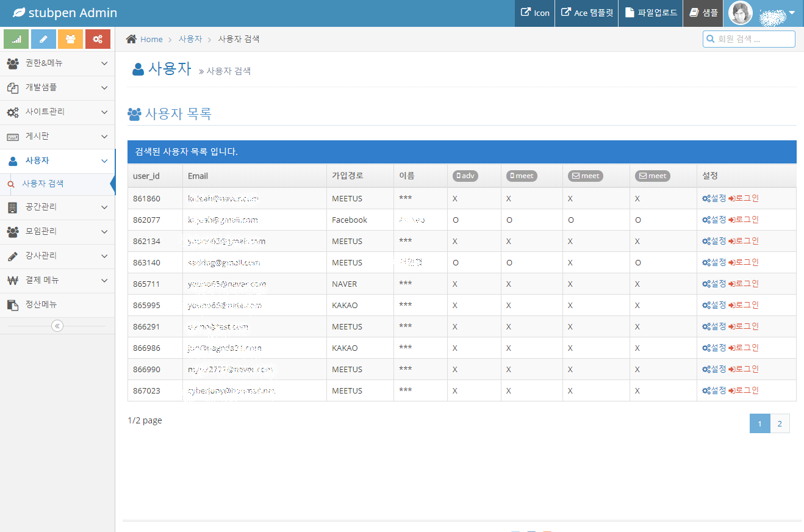Viewport: 804px width, 532px height.
Task: Open the 정산메뉴 sidebar item
Action: [x=57, y=305]
